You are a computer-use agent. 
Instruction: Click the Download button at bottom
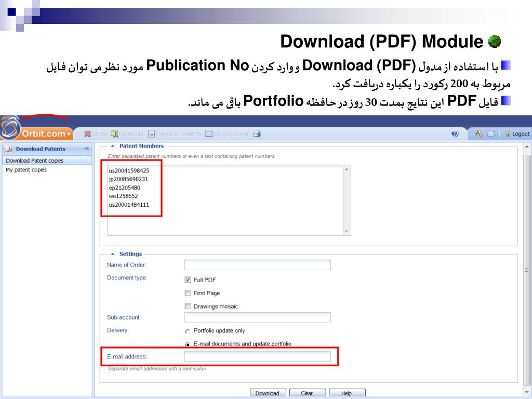(268, 393)
